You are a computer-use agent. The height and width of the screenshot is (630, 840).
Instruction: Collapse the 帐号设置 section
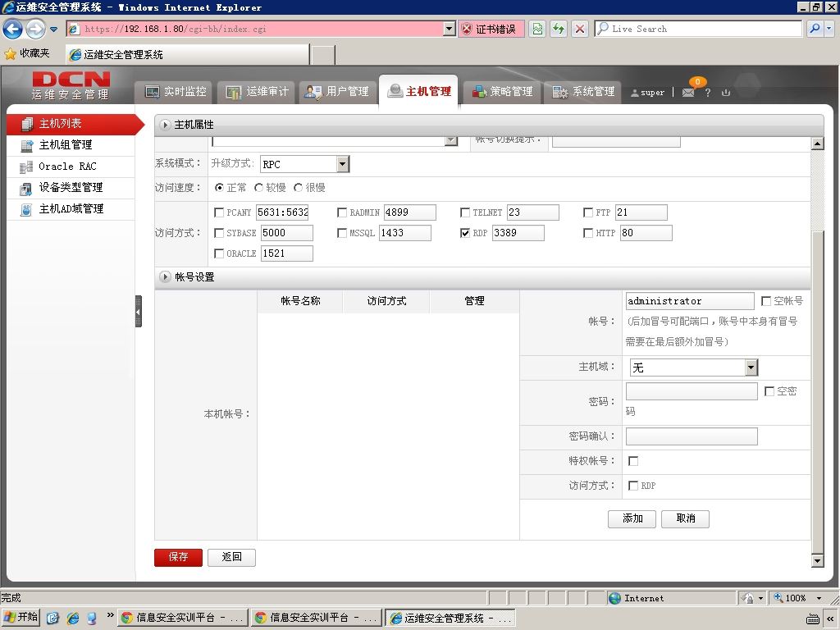(165, 277)
